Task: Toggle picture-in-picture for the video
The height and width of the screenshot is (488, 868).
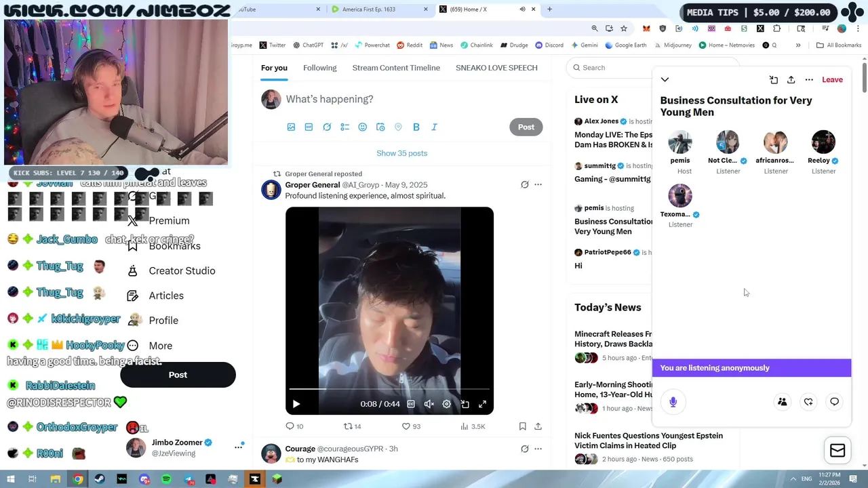Action: click(x=465, y=404)
